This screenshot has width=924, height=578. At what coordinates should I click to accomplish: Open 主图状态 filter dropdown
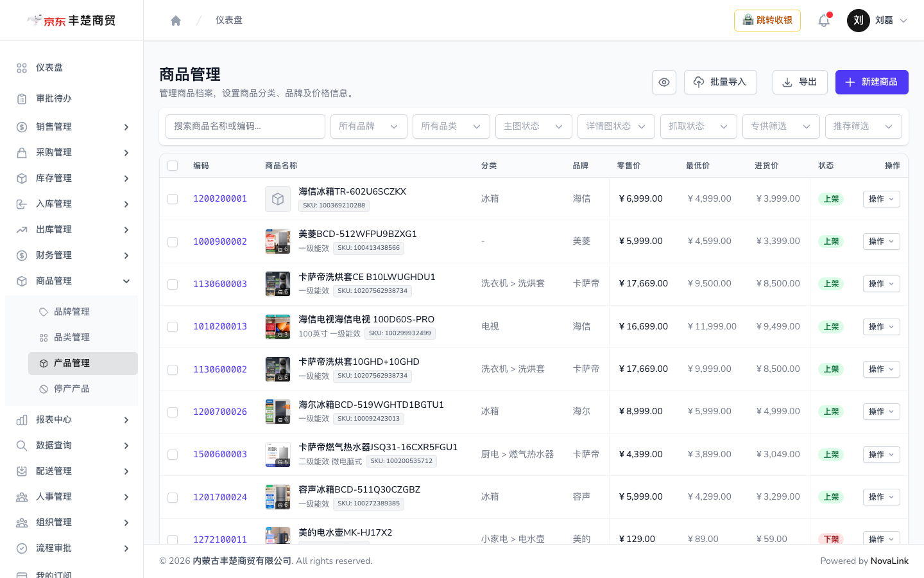[534, 127]
